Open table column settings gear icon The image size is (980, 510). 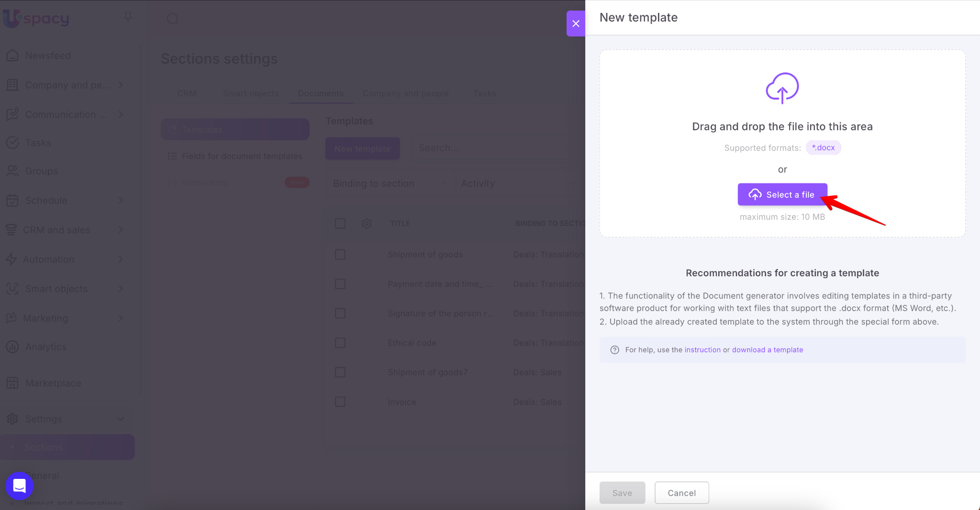[367, 224]
